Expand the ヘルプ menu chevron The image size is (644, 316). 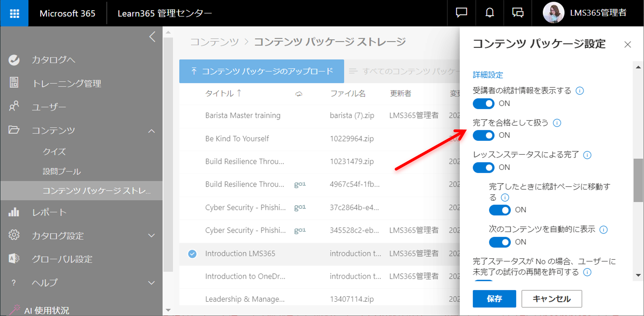[152, 283]
